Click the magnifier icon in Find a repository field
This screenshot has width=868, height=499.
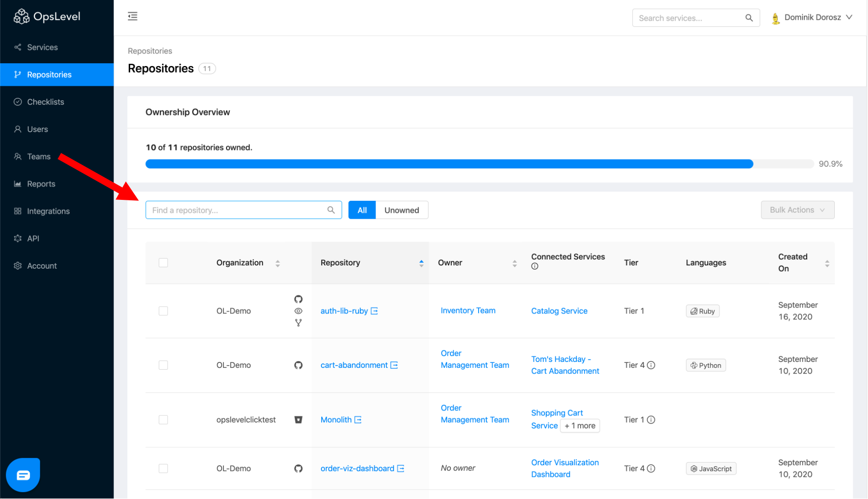point(331,210)
